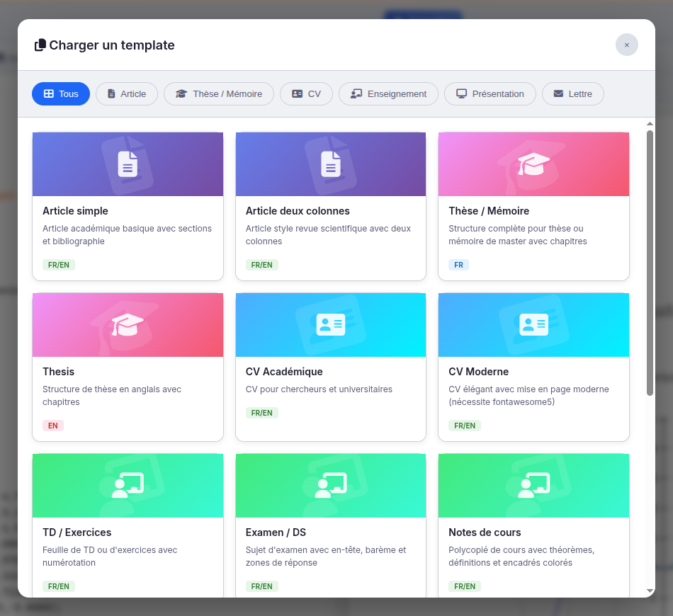This screenshot has width=673, height=616.
Task: Switch to Enseignement template filter
Action: [x=388, y=94]
